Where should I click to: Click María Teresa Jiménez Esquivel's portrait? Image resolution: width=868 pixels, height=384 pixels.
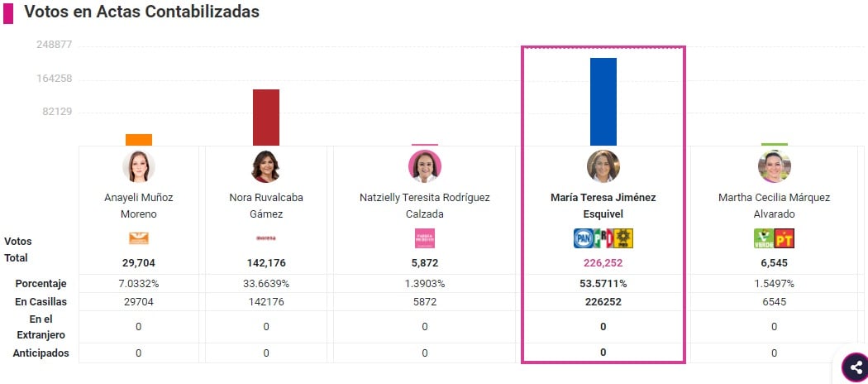(x=603, y=166)
